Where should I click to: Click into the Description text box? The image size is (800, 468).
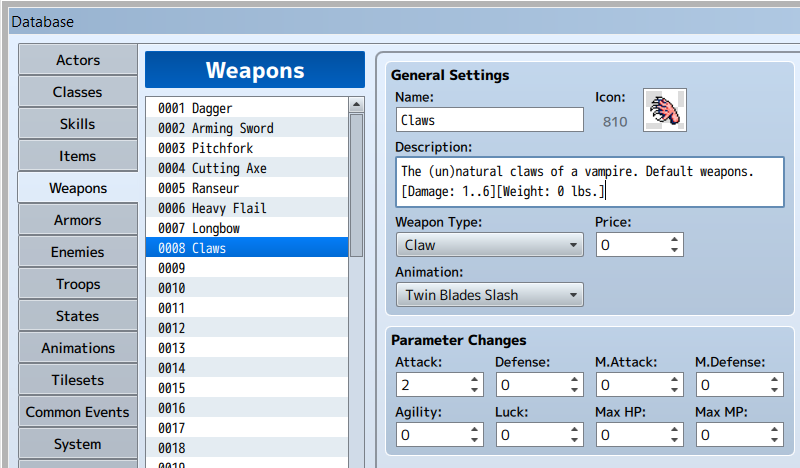pos(590,182)
